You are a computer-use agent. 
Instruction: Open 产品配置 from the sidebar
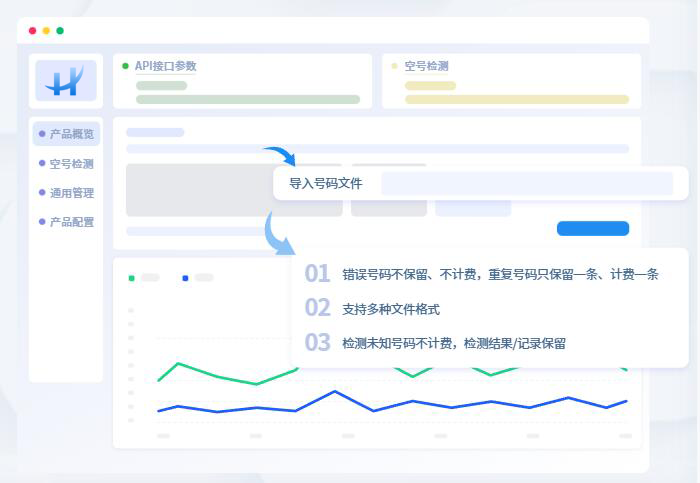click(x=71, y=222)
